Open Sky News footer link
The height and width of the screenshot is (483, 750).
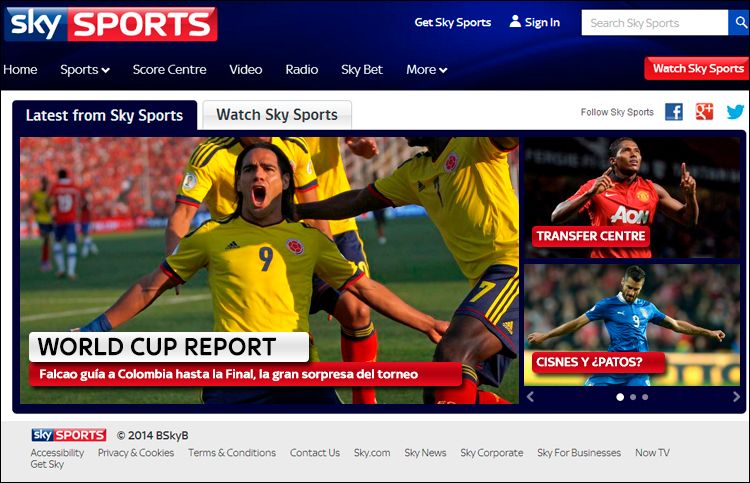click(x=425, y=452)
